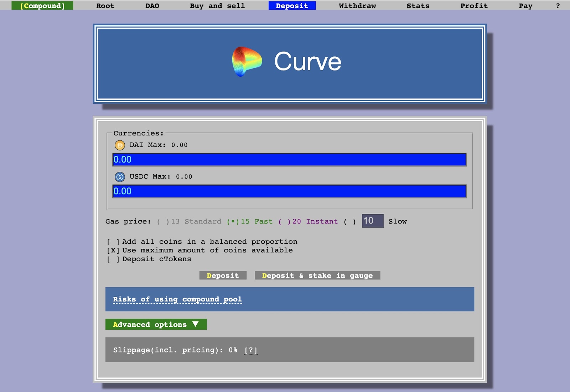This screenshot has width=570, height=392.
Task: Open the Buy and sell page
Action: pyautogui.click(x=217, y=6)
